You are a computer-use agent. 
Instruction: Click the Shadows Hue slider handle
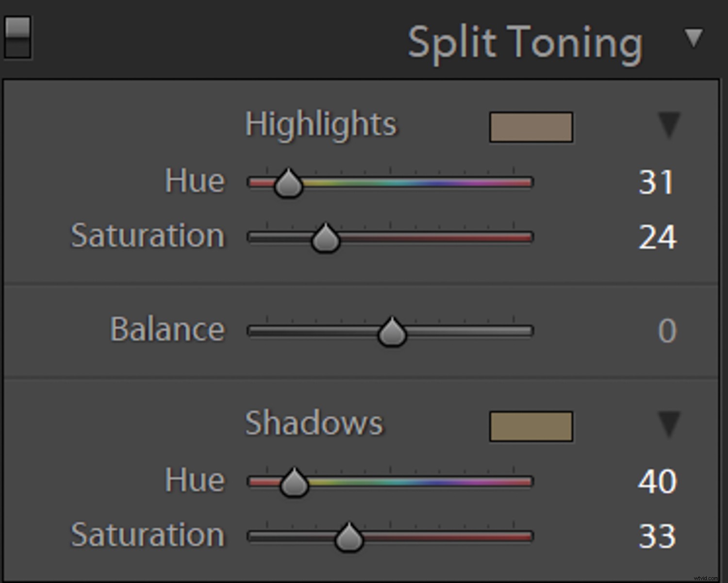294,484
